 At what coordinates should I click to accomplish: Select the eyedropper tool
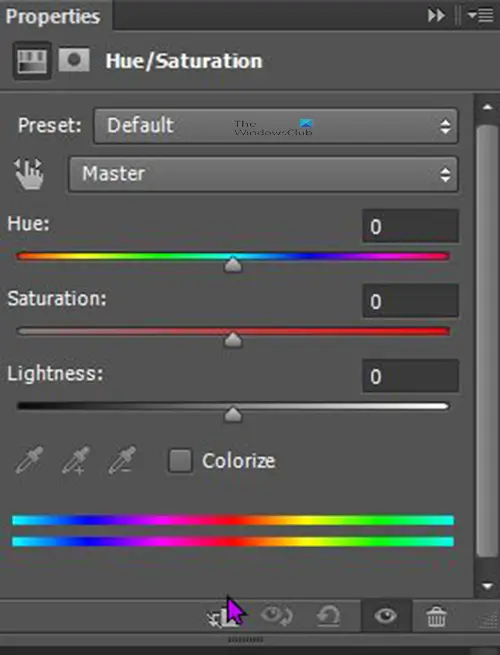pos(29,460)
